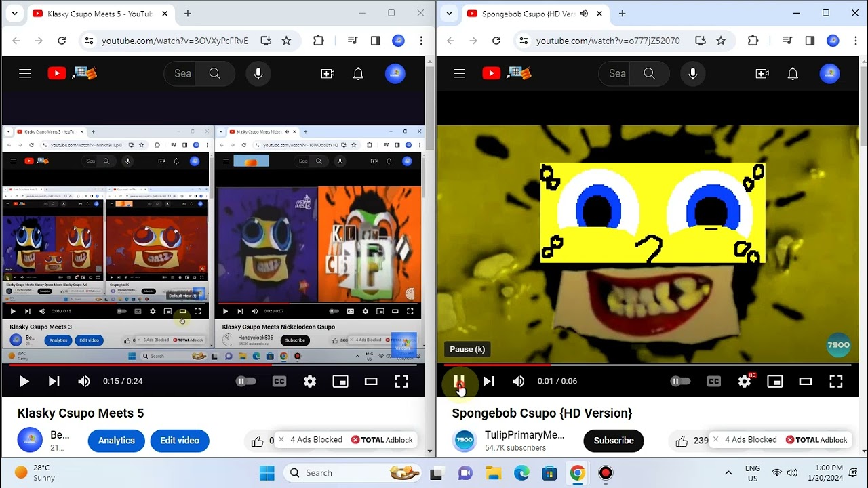The image size is (868, 488).
Task: Open the YouTube guide menu in left window
Action: pyautogui.click(x=25, y=74)
